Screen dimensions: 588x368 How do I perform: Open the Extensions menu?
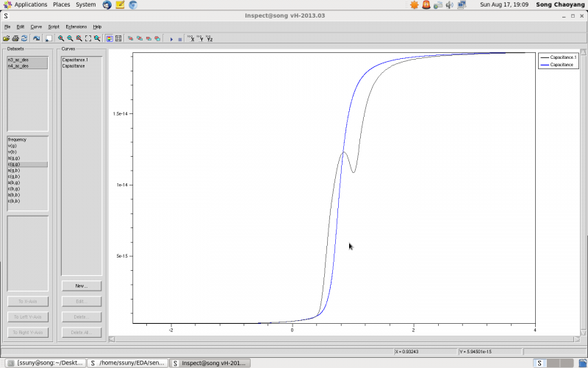(x=76, y=26)
